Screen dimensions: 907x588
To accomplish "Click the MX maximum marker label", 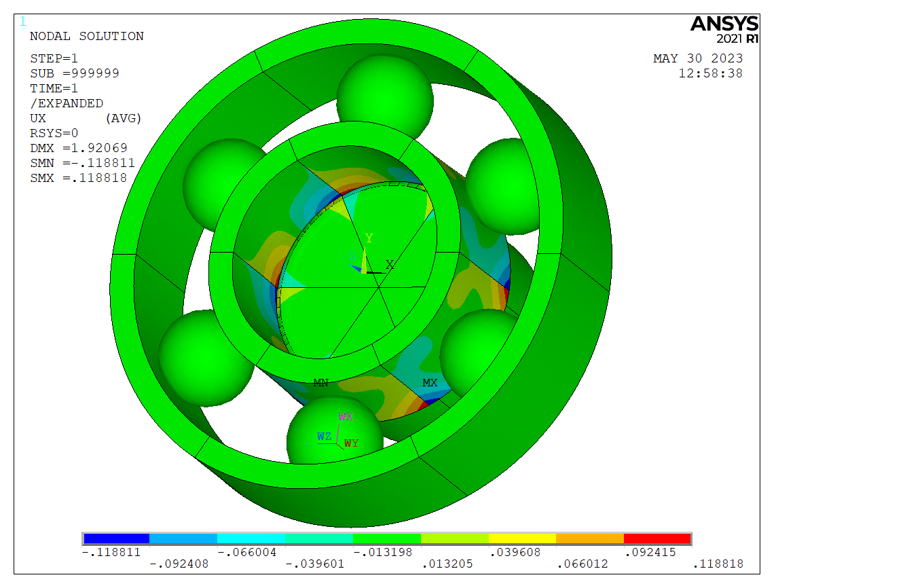I will coord(430,383).
